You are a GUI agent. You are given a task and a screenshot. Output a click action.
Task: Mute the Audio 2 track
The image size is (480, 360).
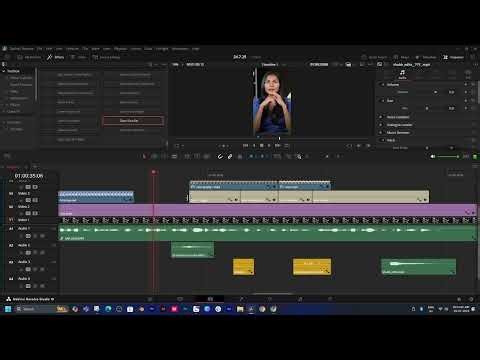pyautogui.click(x=42, y=252)
